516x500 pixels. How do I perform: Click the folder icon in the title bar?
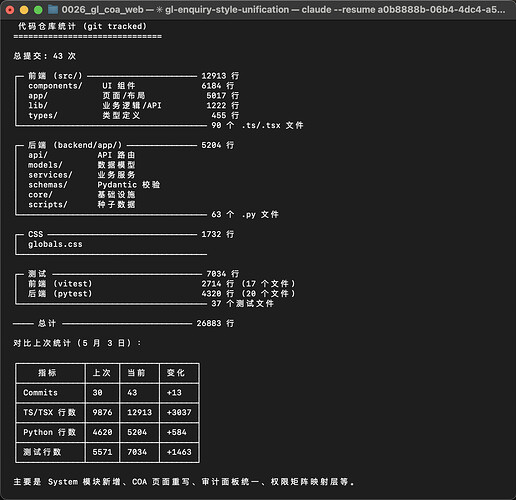(53, 10)
